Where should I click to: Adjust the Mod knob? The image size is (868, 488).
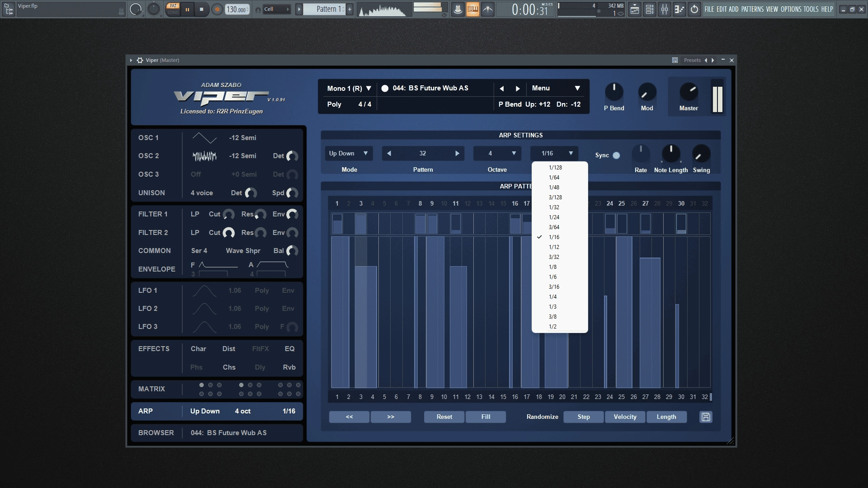pyautogui.click(x=647, y=92)
